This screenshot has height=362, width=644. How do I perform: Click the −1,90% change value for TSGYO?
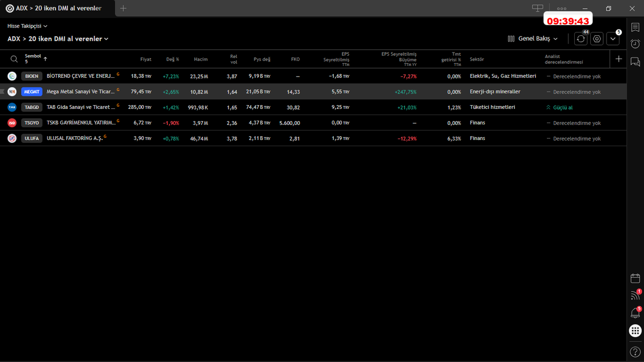coord(171,123)
